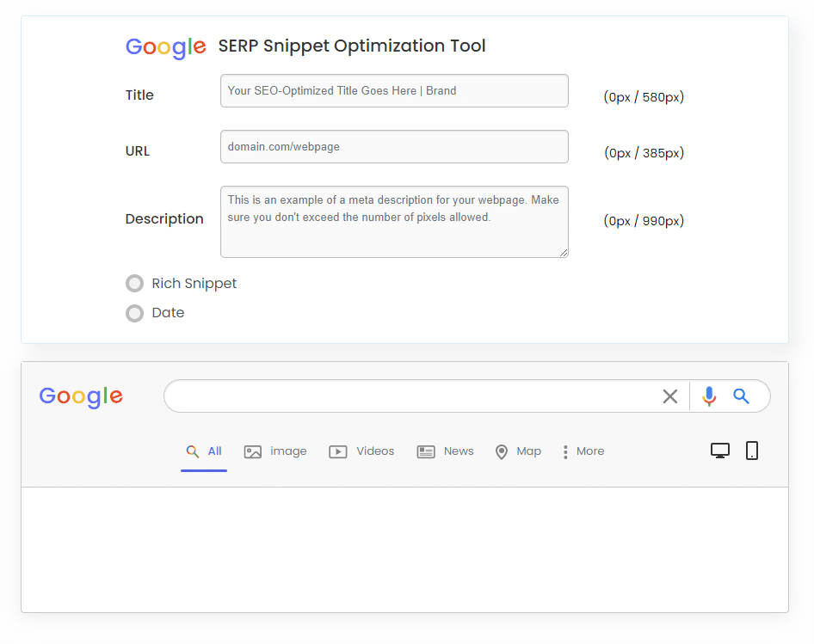
Task: Focus the URL input field
Action: (395, 147)
